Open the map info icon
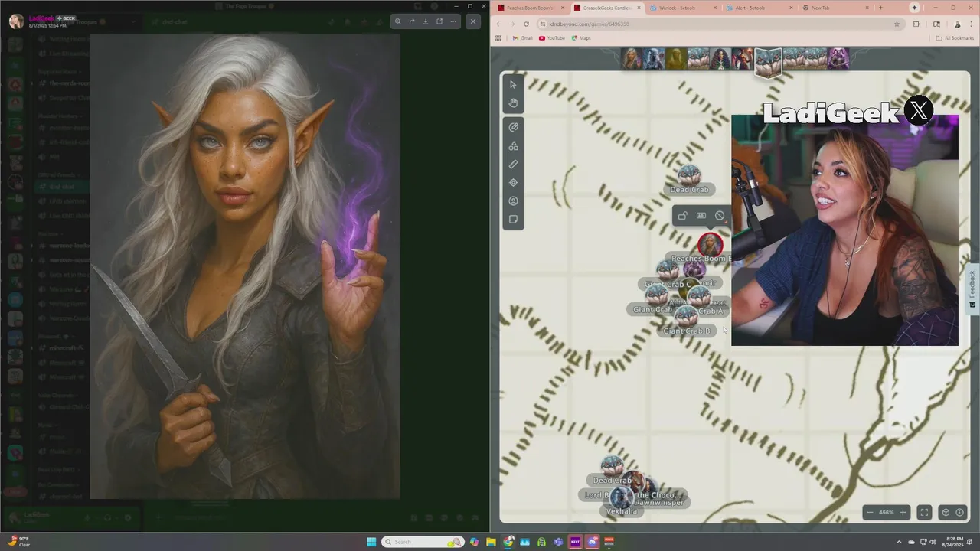This screenshot has height=551, width=980. [x=960, y=513]
